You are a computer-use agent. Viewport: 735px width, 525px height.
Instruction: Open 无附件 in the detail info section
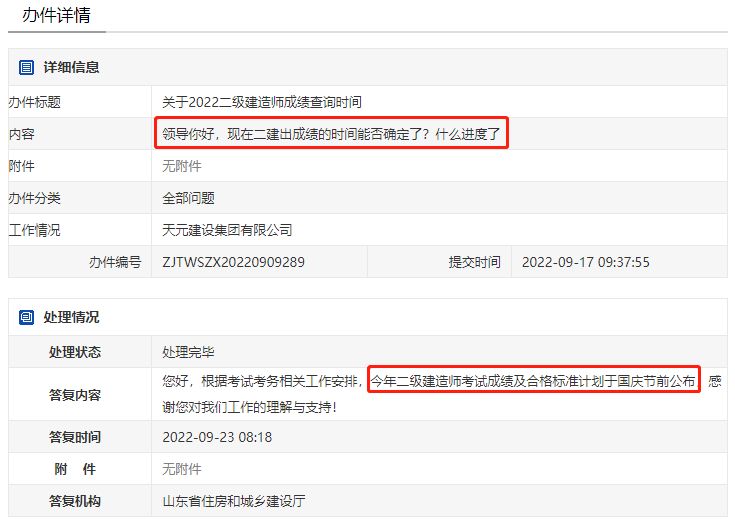click(182, 166)
